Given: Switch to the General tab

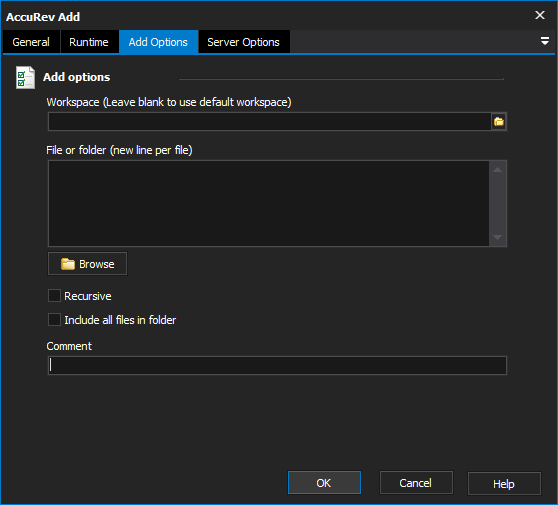Looking at the screenshot, I should click(x=31, y=42).
